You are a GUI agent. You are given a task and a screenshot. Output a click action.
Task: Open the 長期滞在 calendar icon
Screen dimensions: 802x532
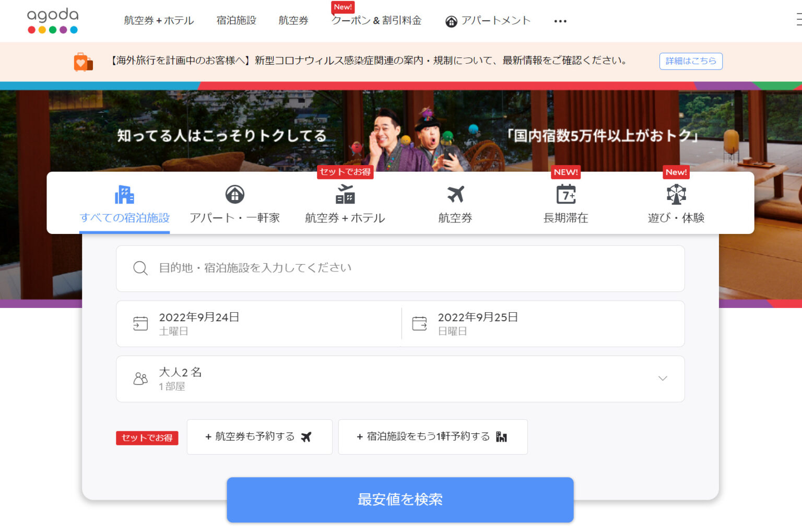click(x=565, y=194)
